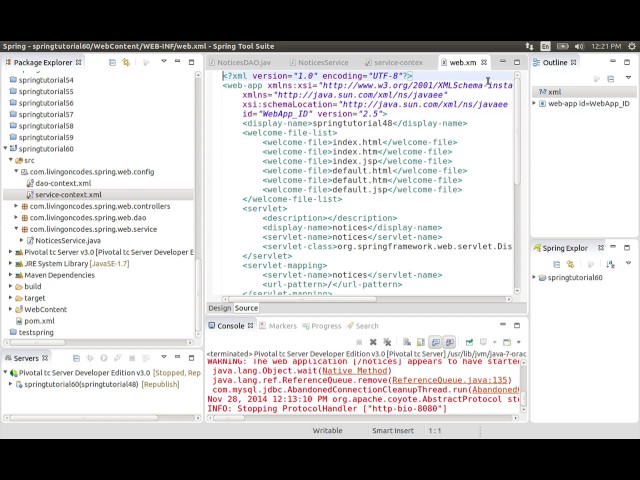Click Smart Insert status bar entry
The height and width of the screenshot is (480, 640).
point(393,431)
